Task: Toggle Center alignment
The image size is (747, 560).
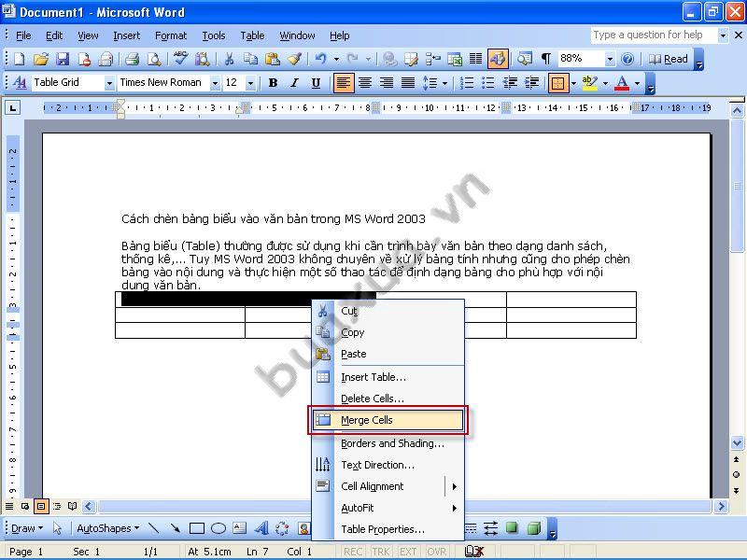Action: [365, 83]
